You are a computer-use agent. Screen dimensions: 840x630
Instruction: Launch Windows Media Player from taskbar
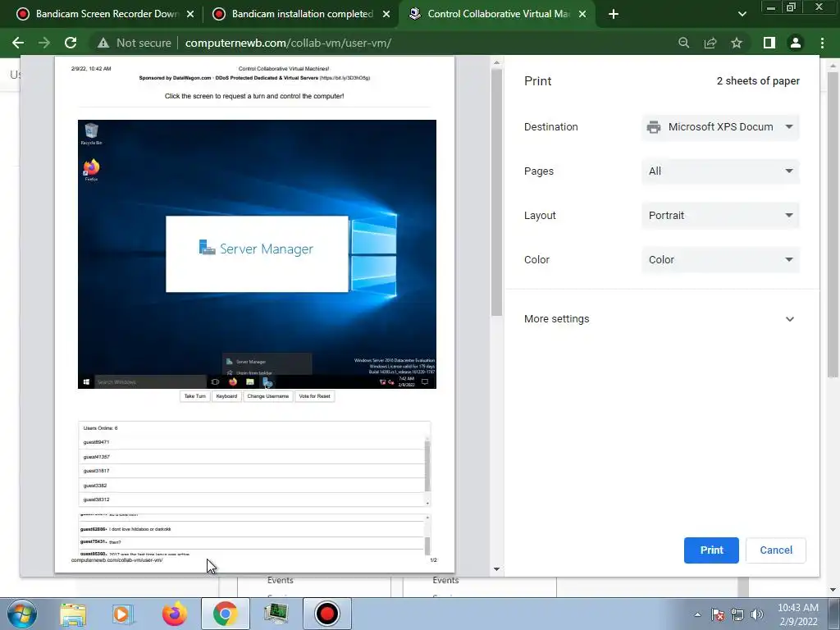123,614
